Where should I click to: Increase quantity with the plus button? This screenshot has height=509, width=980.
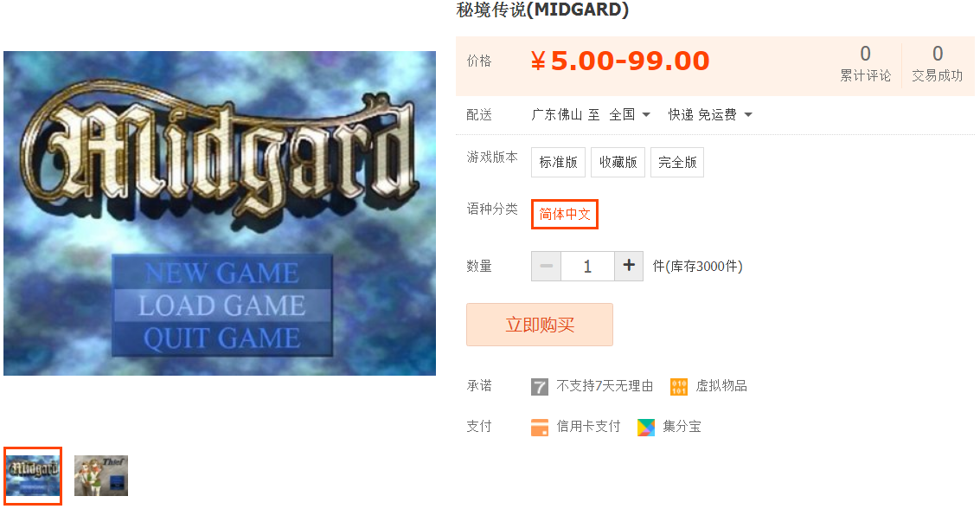pos(629,266)
